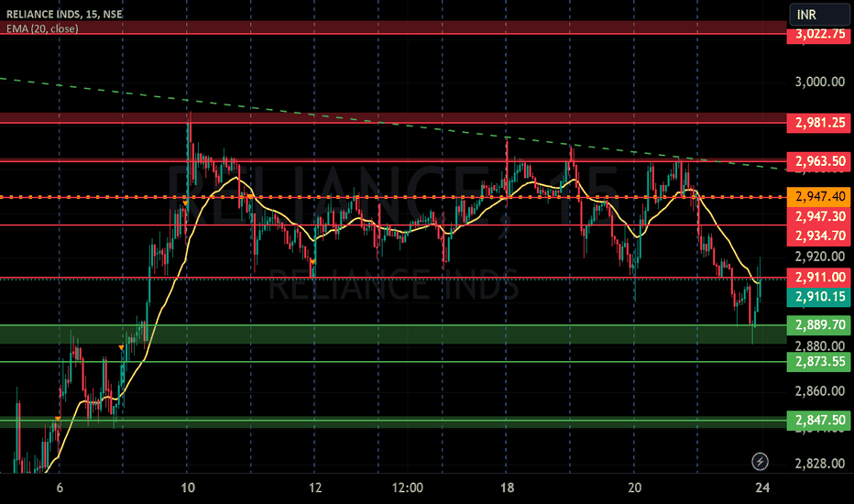Select the 3,022.75 price label
Image resolution: width=854 pixels, height=504 pixels.
(x=818, y=34)
